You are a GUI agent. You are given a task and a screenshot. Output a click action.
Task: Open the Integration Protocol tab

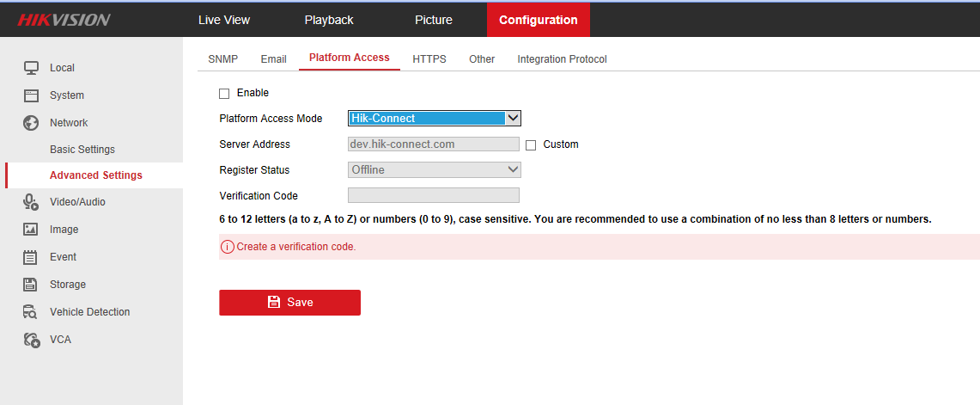[562, 59]
